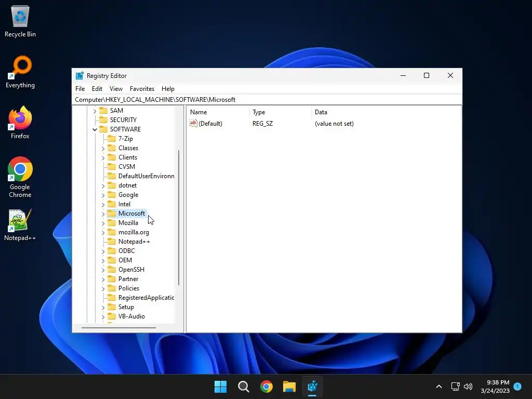The width and height of the screenshot is (532, 399).
Task: Click the SECURITY folder icon
Action: coord(103,120)
